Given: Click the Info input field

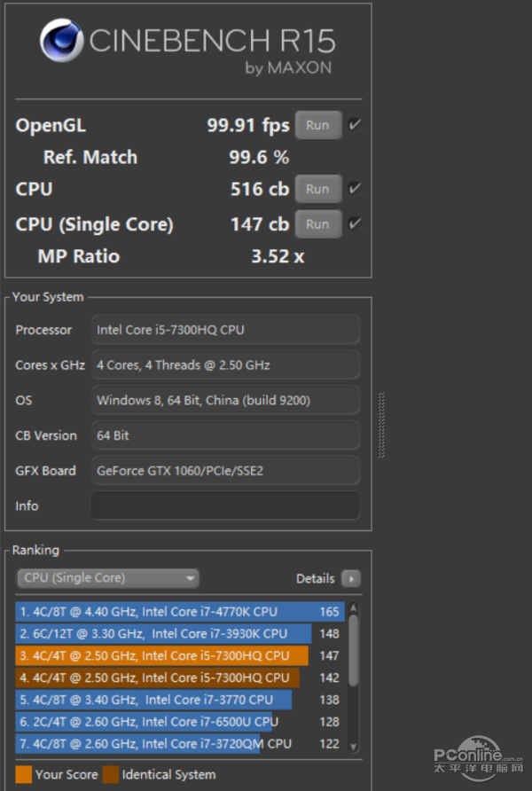Looking at the screenshot, I should (225, 506).
